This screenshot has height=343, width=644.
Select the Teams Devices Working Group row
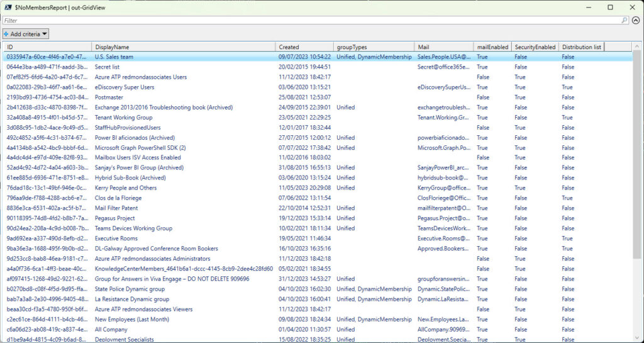pyautogui.click(x=318, y=228)
